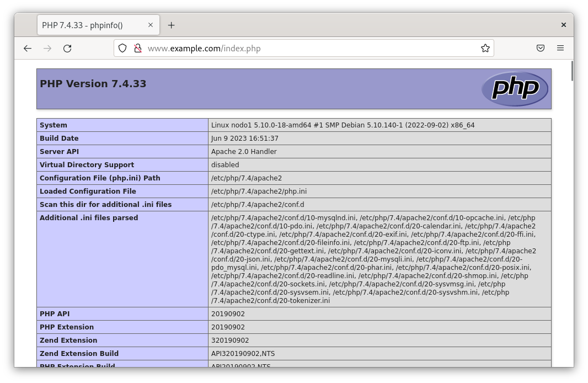Open the Firefox hamburger menu
Image resolution: width=588 pixels, height=383 pixels.
coord(560,49)
